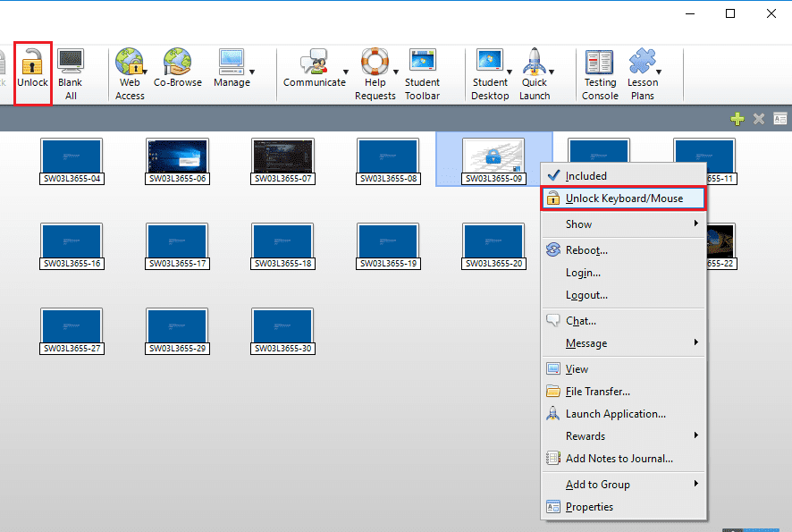Expand the Web Access dropdown arrow
792x532 pixels.
coord(148,72)
